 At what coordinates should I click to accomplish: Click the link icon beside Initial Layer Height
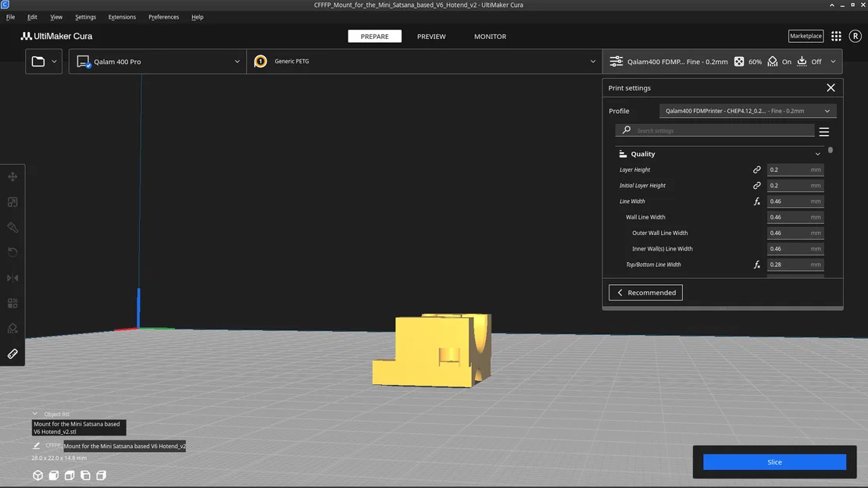tap(757, 185)
